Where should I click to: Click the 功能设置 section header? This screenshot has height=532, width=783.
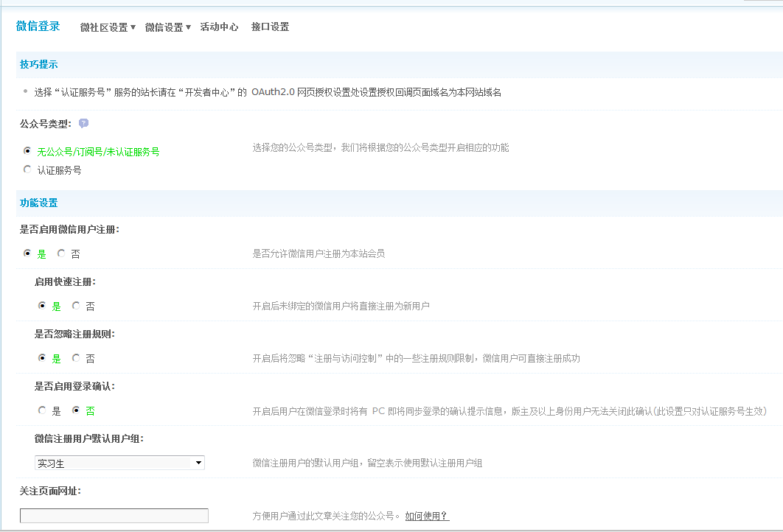(39, 203)
